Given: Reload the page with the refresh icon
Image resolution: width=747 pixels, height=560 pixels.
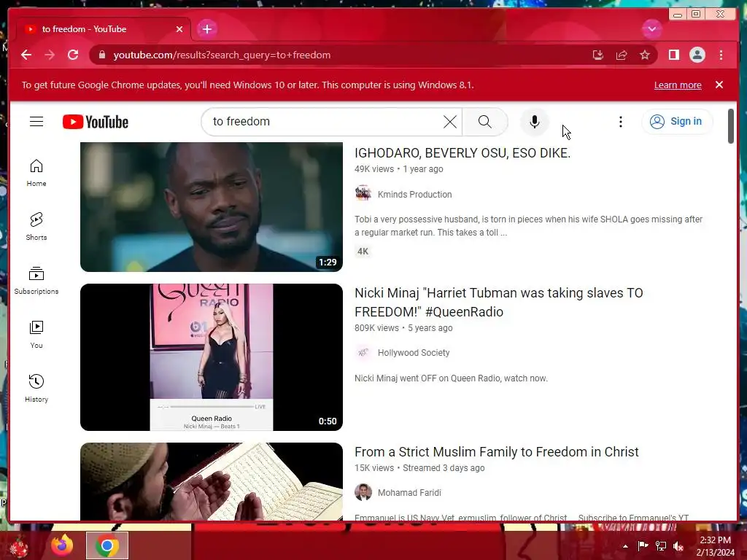Looking at the screenshot, I should [x=73, y=55].
